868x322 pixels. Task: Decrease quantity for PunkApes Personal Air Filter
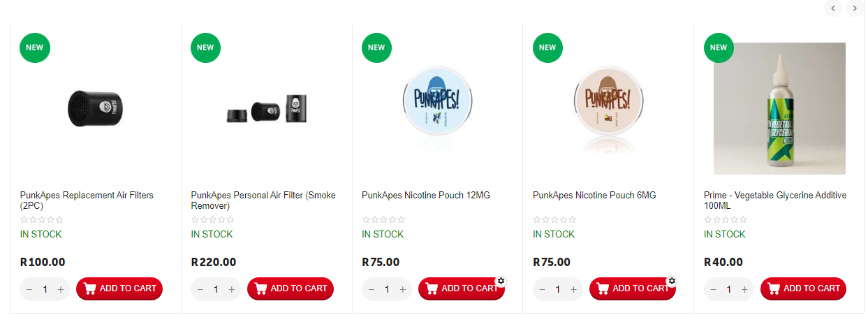pos(200,289)
